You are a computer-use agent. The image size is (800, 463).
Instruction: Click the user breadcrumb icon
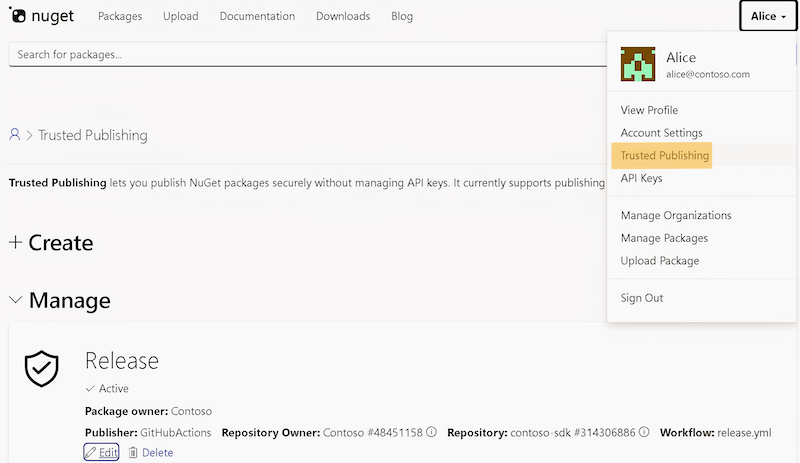click(15, 135)
